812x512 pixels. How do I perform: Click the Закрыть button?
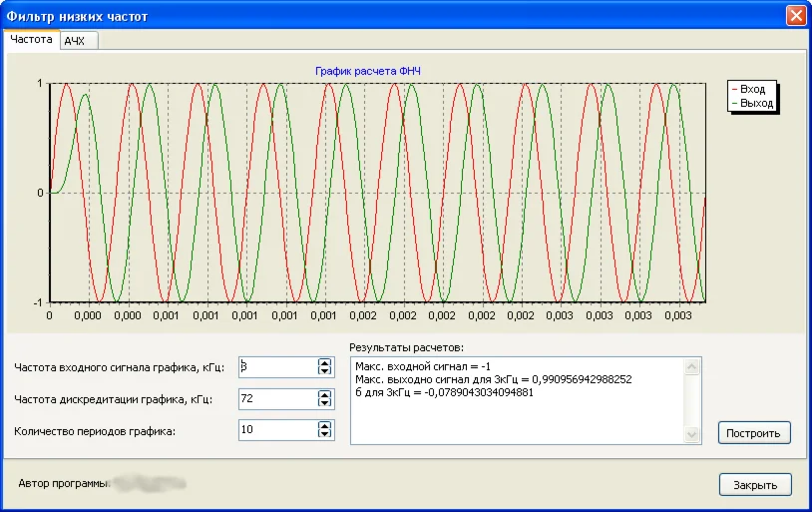point(755,485)
